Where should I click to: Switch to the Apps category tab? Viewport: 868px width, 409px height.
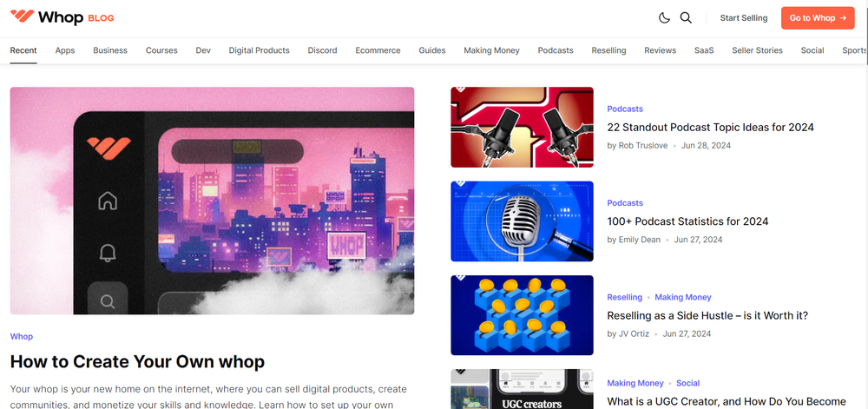pyautogui.click(x=65, y=50)
